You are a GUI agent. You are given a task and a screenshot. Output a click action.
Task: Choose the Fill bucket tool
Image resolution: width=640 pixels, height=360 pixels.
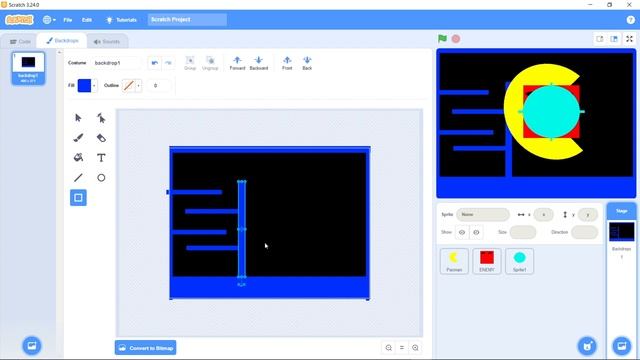tap(78, 158)
